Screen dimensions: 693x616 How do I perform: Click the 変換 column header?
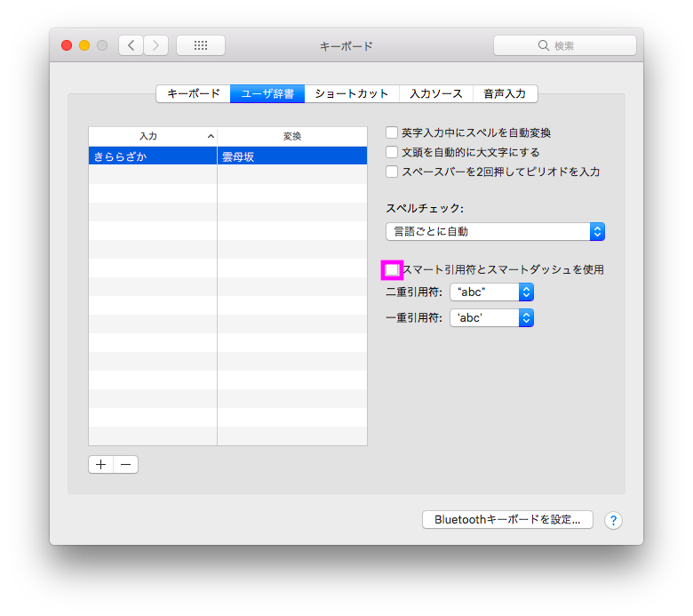pos(292,136)
